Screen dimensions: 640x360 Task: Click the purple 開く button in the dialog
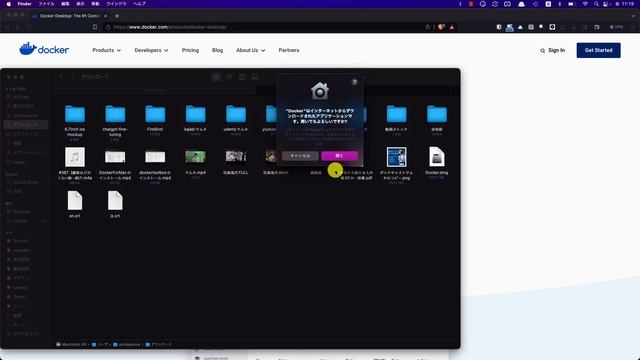339,156
